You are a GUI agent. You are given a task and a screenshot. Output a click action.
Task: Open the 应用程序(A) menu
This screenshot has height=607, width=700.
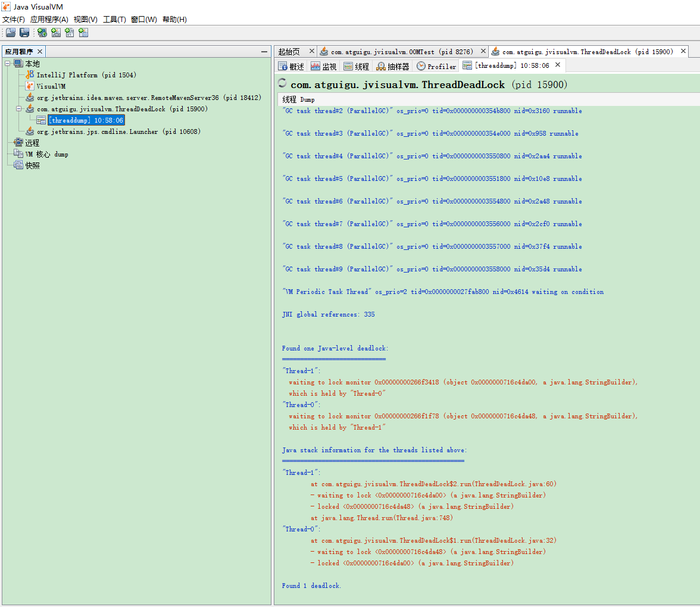point(49,19)
